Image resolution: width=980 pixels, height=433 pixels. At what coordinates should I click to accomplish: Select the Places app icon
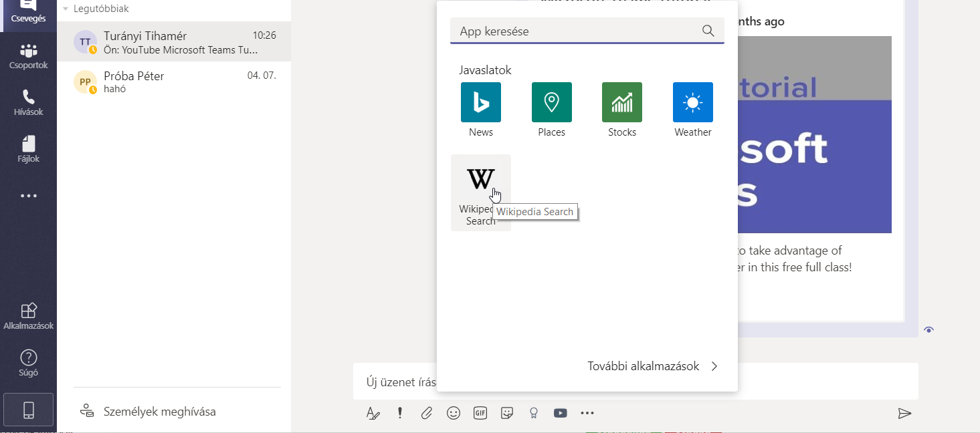tap(551, 102)
